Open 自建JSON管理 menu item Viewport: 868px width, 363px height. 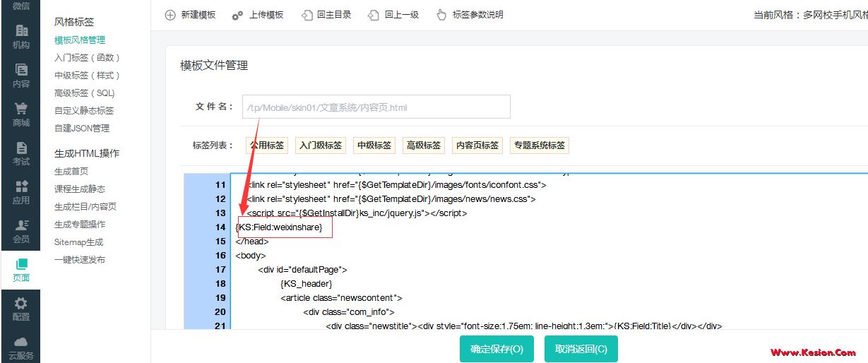tap(82, 129)
